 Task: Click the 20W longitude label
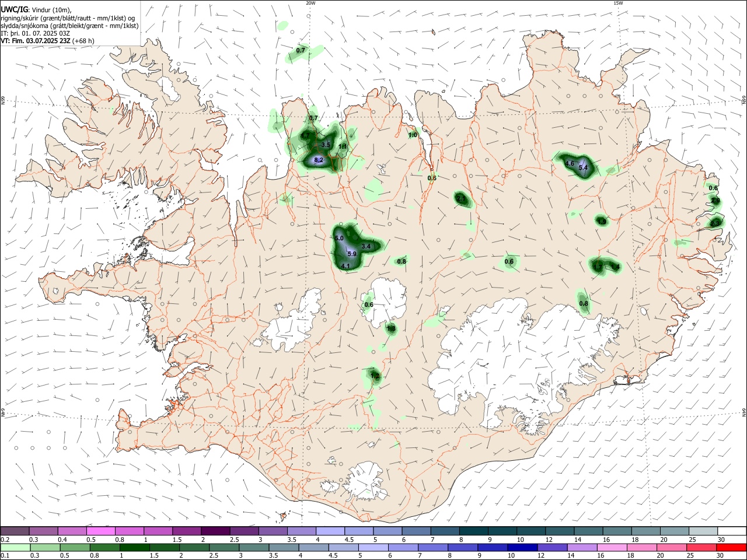click(310, 3)
